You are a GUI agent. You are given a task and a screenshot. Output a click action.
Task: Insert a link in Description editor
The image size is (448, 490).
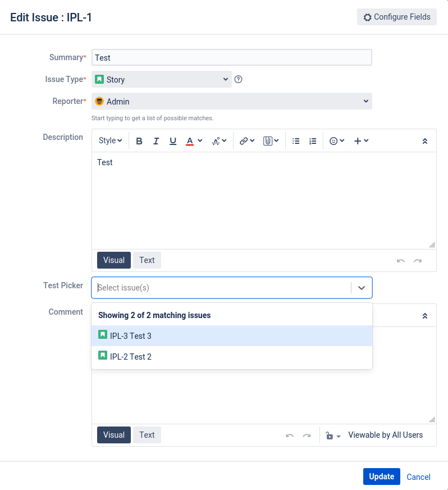(244, 141)
